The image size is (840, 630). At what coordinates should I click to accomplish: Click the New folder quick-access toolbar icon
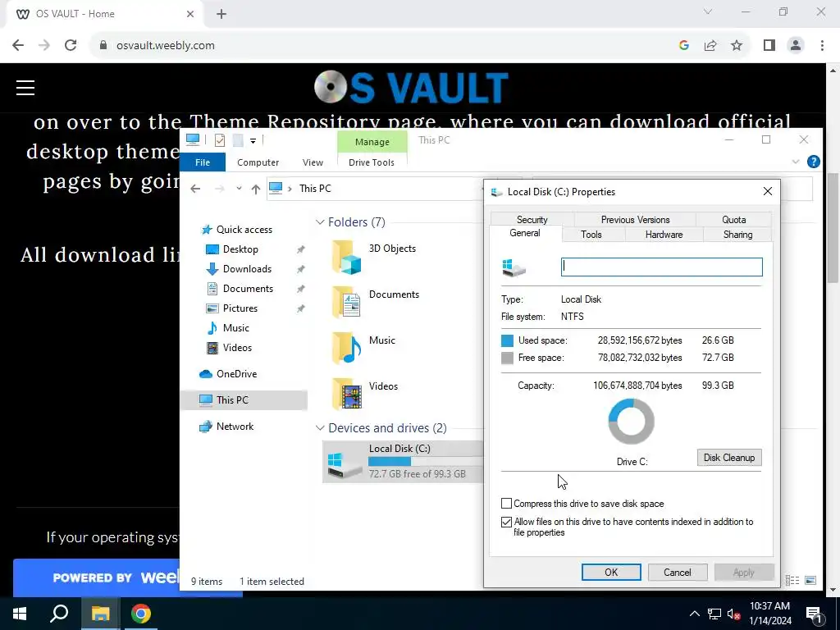[x=237, y=140]
